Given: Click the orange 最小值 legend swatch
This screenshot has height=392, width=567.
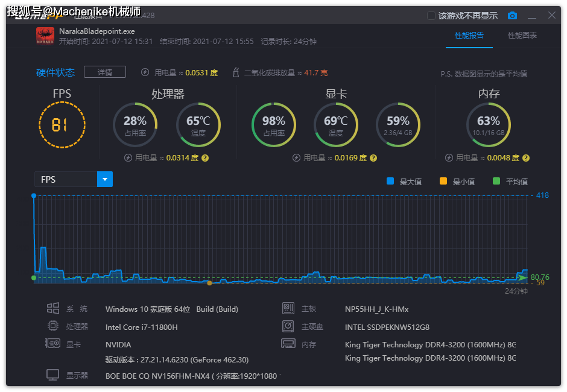Looking at the screenshot, I should (x=443, y=181).
